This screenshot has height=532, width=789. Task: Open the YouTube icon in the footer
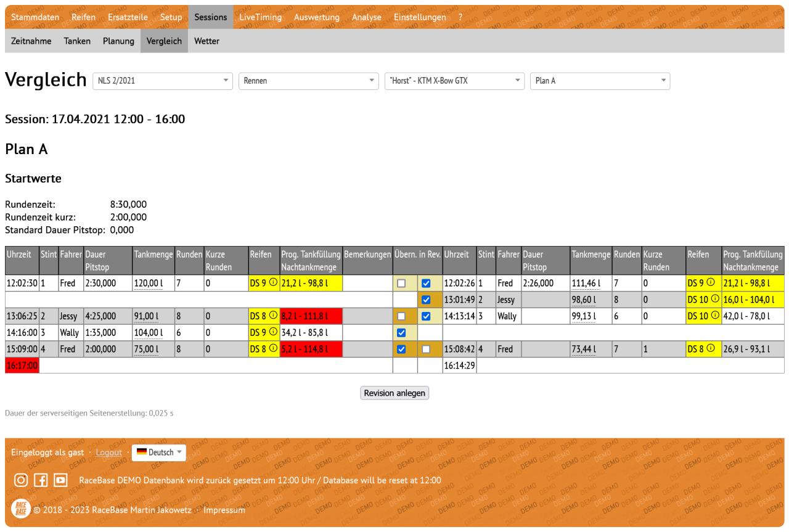[60, 480]
